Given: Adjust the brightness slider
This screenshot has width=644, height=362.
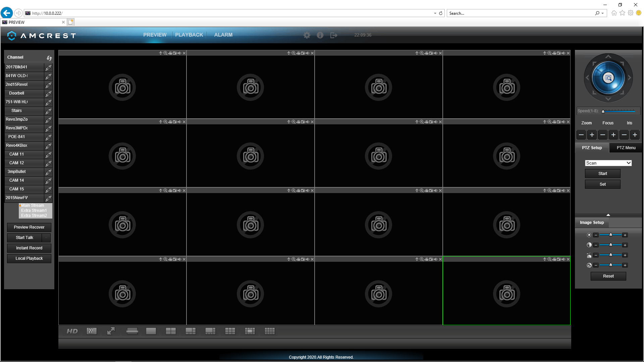Looking at the screenshot, I should pyautogui.click(x=610, y=235).
